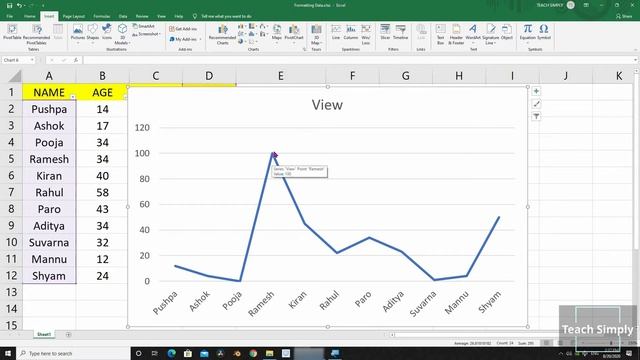640x360 pixels.
Task: Open Mail app from taskbar
Action: pos(204,353)
